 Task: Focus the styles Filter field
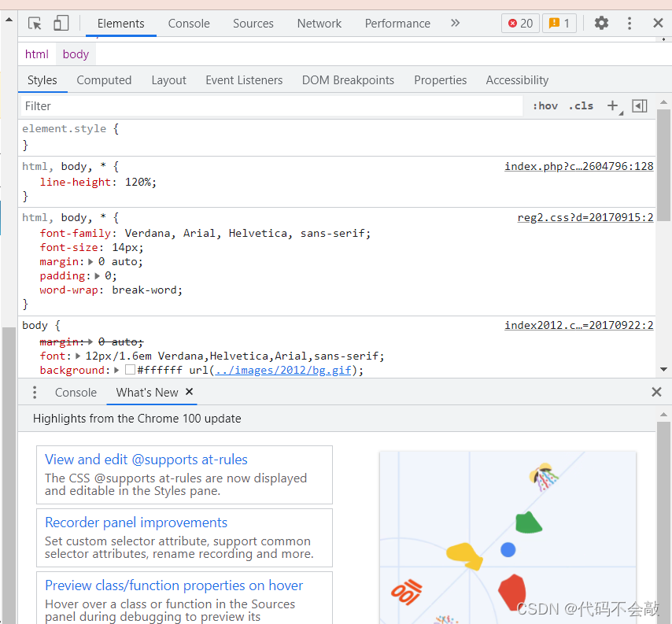[x=271, y=106]
